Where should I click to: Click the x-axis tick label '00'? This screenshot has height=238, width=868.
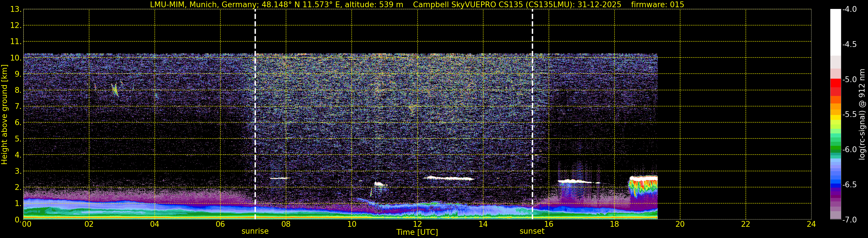tap(26, 224)
